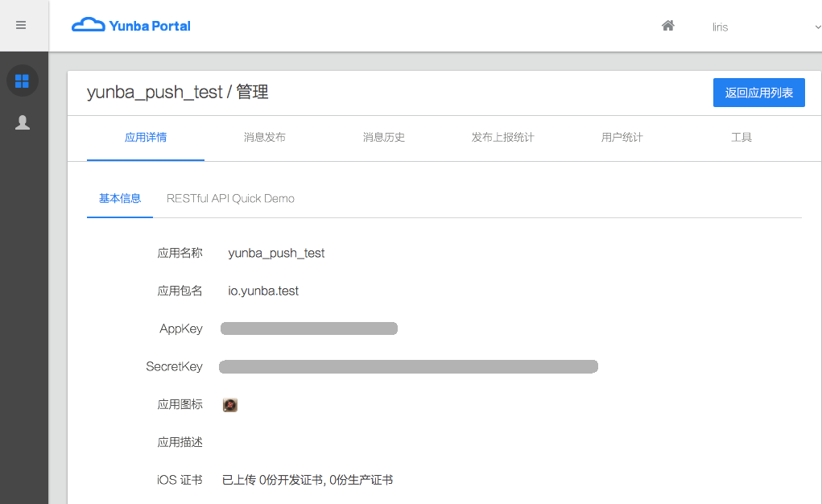Click the AppKey label
822x504 pixels.
tap(181, 328)
